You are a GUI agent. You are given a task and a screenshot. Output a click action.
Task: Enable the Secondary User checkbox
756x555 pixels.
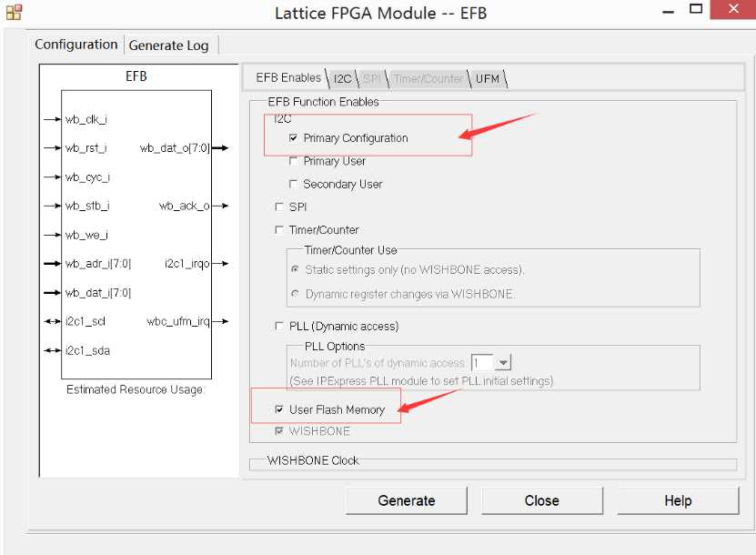point(293,184)
